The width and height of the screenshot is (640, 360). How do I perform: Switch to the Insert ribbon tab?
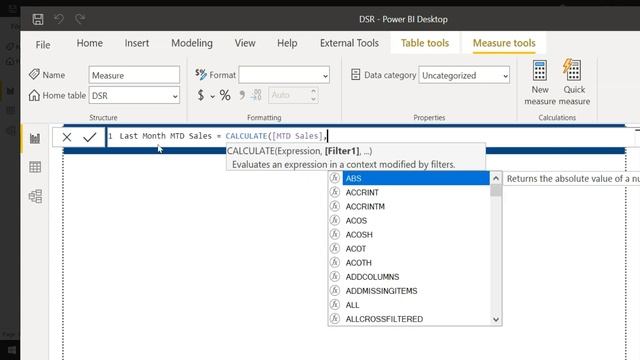(137, 43)
